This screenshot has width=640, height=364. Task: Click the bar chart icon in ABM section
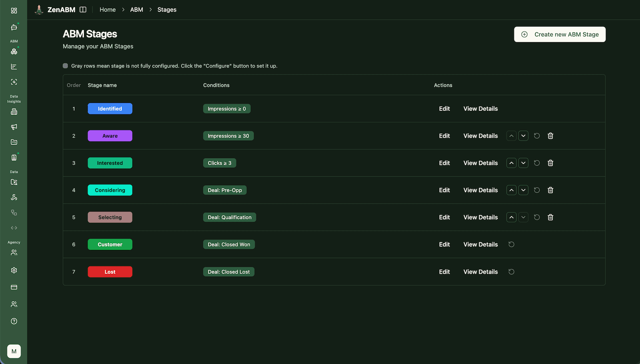(14, 66)
